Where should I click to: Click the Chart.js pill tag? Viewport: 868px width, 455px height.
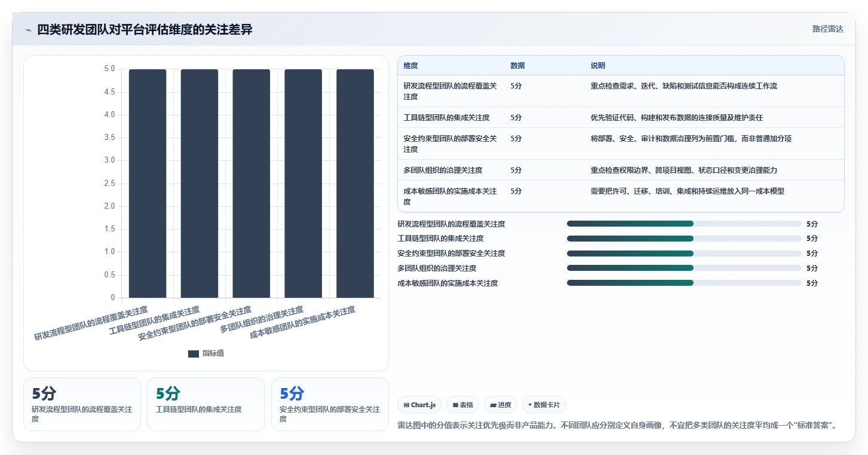[x=419, y=405]
